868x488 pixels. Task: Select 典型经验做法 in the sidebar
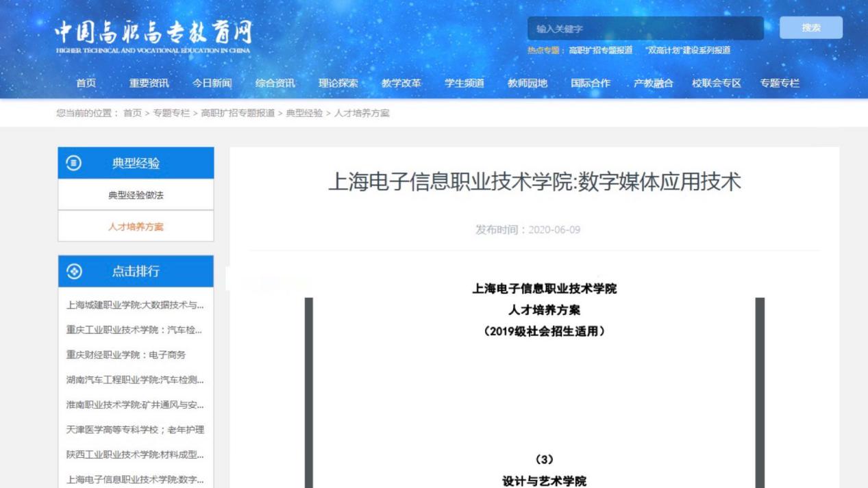point(136,195)
